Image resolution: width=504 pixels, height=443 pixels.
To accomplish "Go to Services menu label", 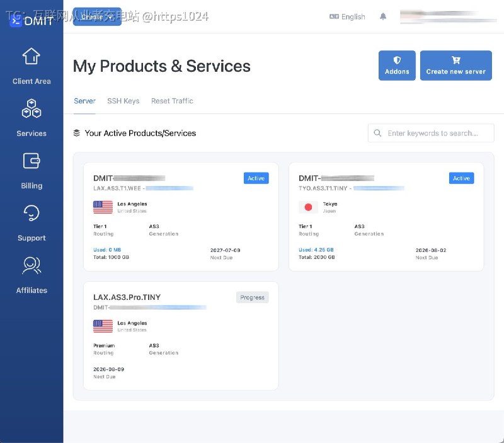I will click(x=31, y=134).
